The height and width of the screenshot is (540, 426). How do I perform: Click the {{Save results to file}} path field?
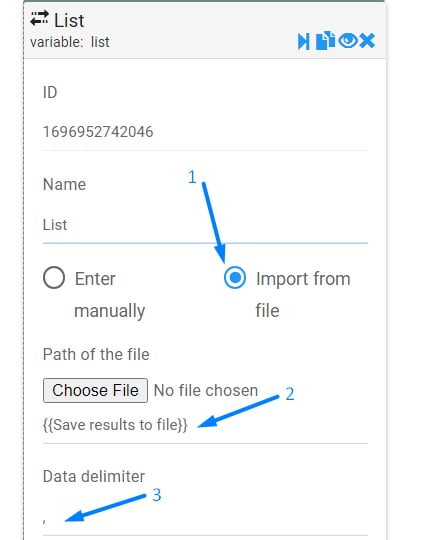coord(205,425)
